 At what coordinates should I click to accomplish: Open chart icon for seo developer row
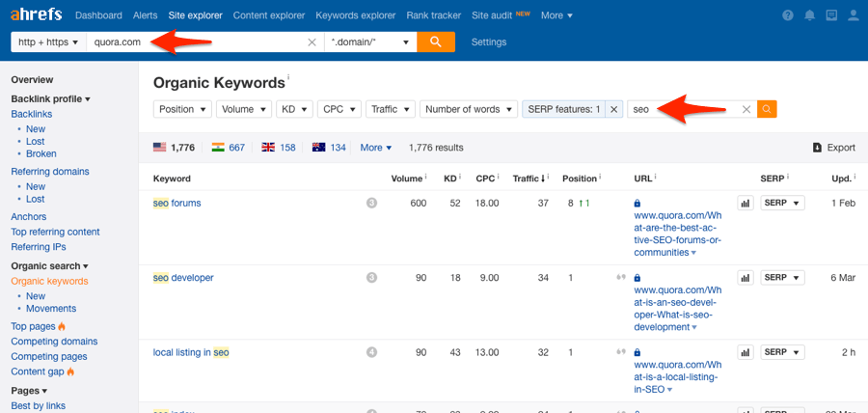746,277
